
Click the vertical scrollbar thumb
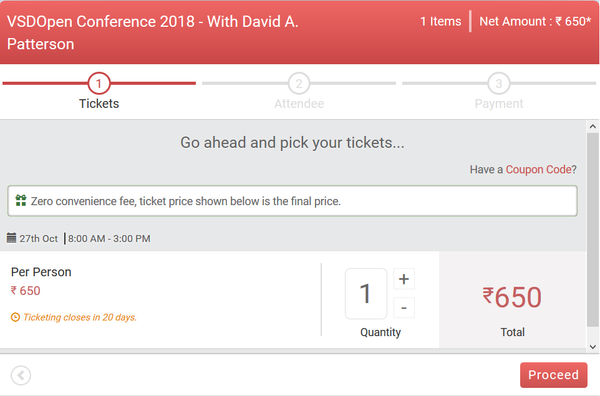point(593,230)
